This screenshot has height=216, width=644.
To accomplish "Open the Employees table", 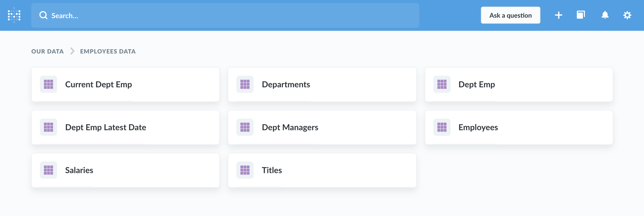I will [x=519, y=127].
